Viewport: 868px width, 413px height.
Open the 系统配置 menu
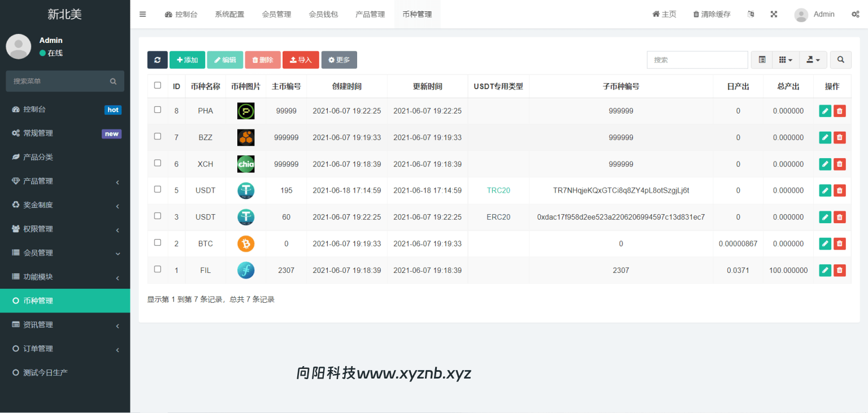[x=229, y=14]
